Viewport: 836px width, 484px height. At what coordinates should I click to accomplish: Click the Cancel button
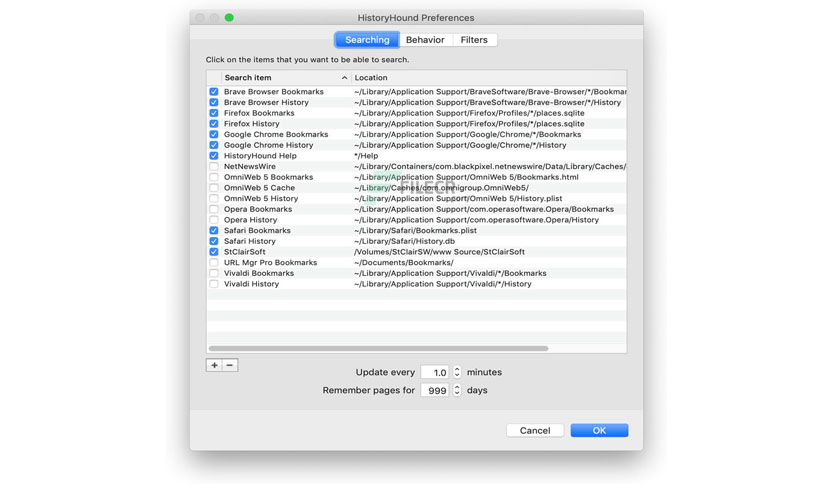(x=535, y=431)
